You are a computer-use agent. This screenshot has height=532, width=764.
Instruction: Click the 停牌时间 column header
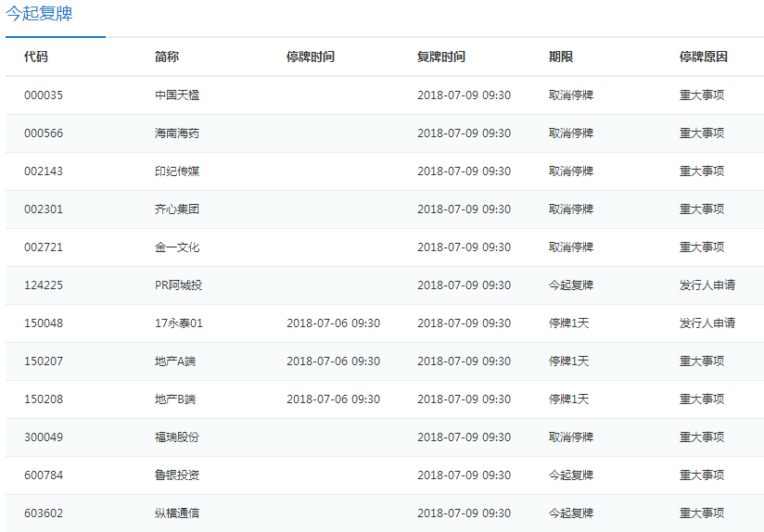point(311,57)
